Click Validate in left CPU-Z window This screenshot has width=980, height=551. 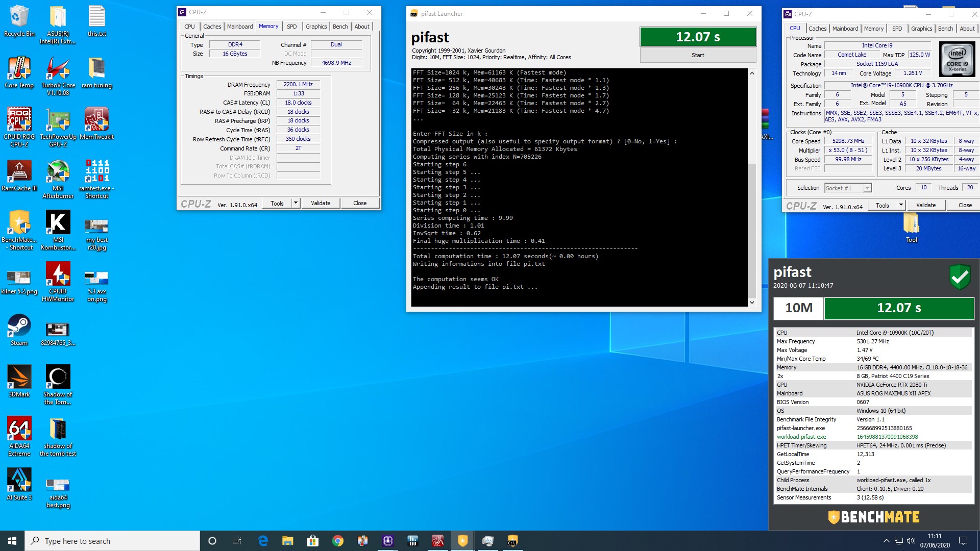click(x=321, y=203)
